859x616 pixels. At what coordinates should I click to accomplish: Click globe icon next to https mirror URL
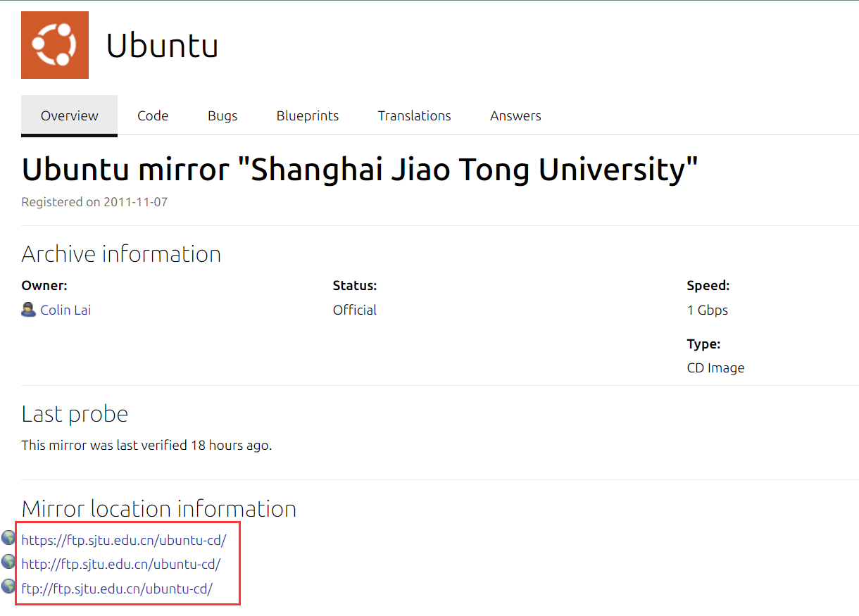pyautogui.click(x=8, y=538)
